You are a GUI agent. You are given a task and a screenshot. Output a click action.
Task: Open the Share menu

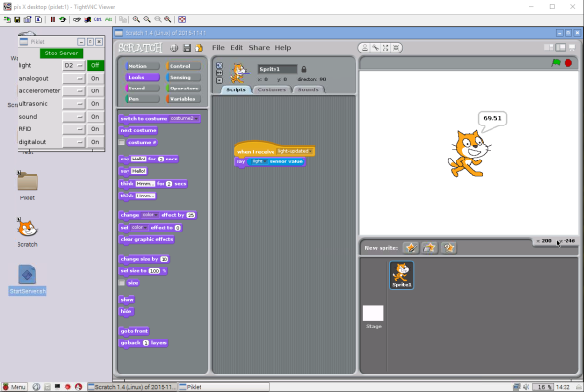click(x=259, y=47)
